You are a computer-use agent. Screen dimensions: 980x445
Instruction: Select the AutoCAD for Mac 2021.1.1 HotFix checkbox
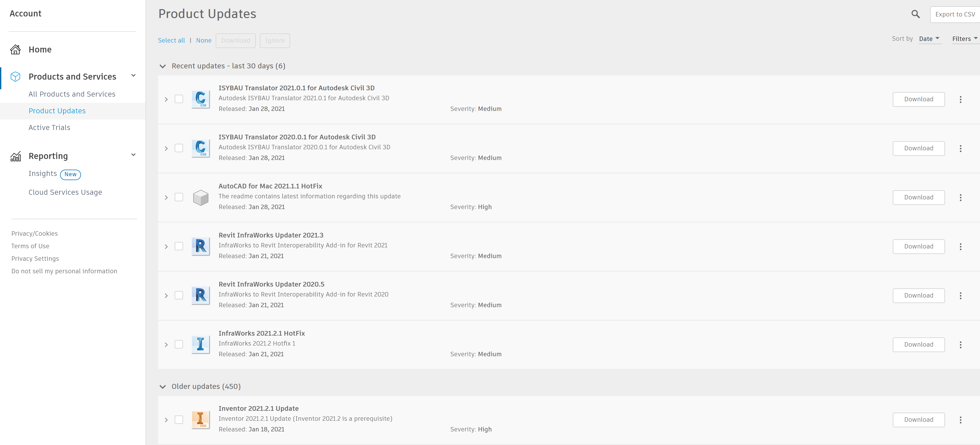[179, 197]
